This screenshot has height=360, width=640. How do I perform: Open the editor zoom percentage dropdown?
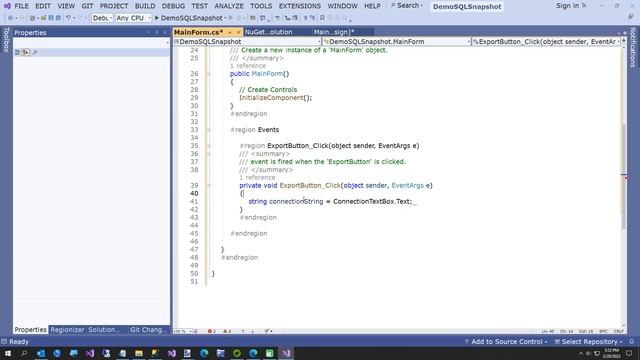tap(182, 331)
